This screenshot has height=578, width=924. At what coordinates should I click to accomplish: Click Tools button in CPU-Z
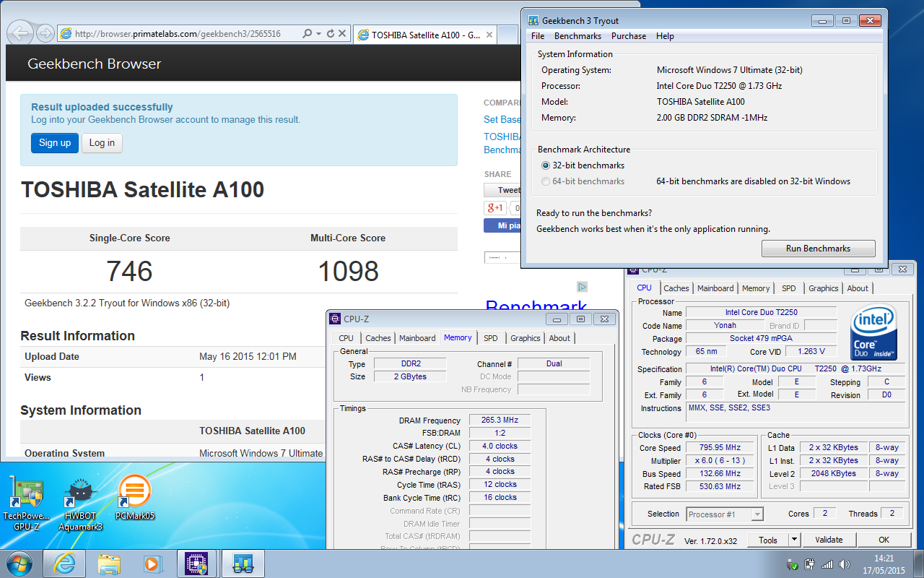tap(768, 540)
